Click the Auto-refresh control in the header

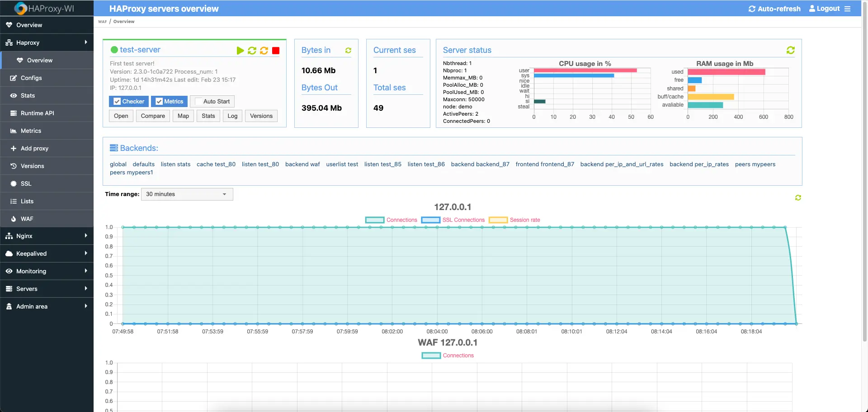tap(774, 9)
